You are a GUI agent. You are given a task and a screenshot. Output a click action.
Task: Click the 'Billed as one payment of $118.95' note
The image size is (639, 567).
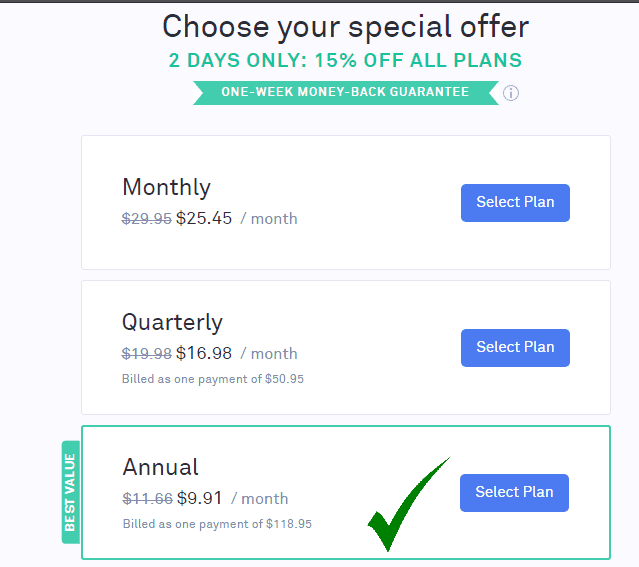click(x=217, y=524)
